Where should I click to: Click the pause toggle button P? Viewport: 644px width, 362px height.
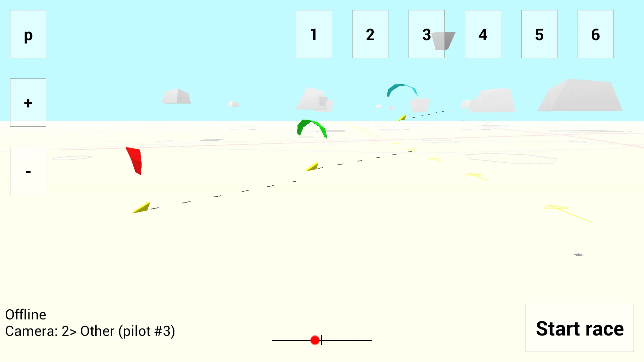(x=28, y=35)
